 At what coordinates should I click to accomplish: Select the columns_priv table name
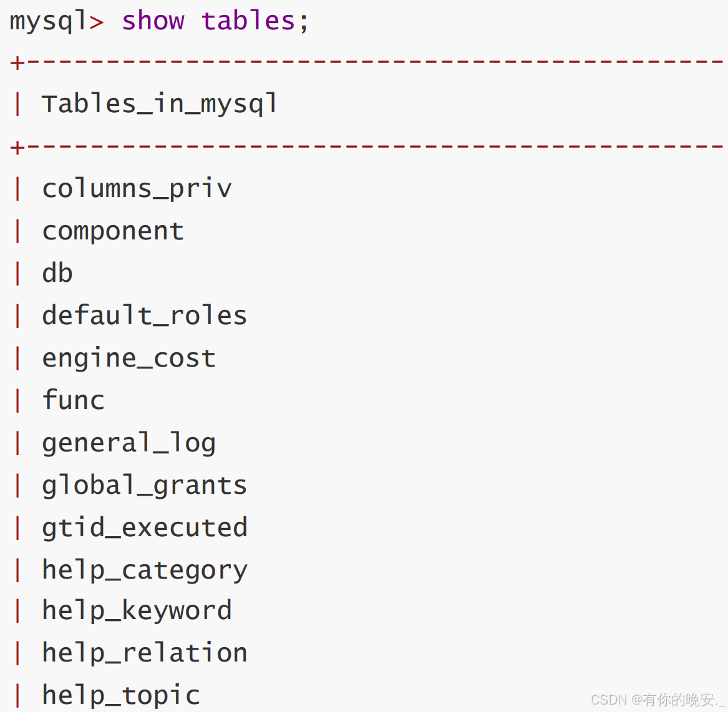point(137,189)
